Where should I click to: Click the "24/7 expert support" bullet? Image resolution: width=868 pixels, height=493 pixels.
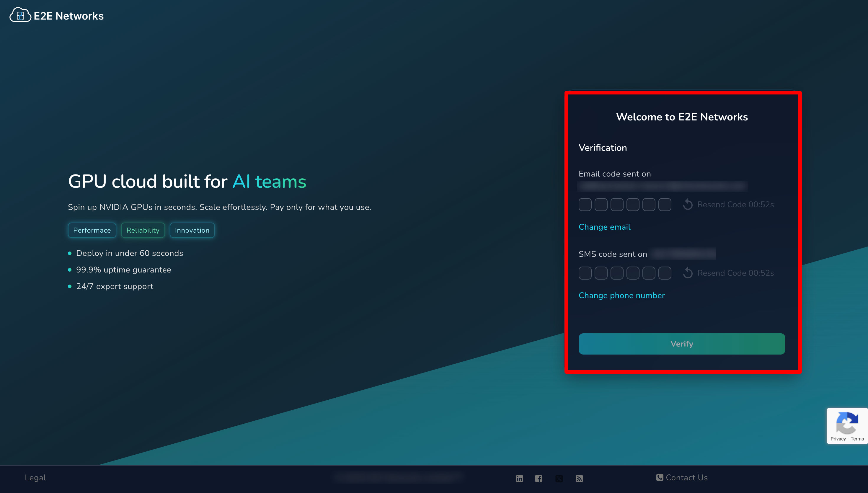click(x=115, y=286)
